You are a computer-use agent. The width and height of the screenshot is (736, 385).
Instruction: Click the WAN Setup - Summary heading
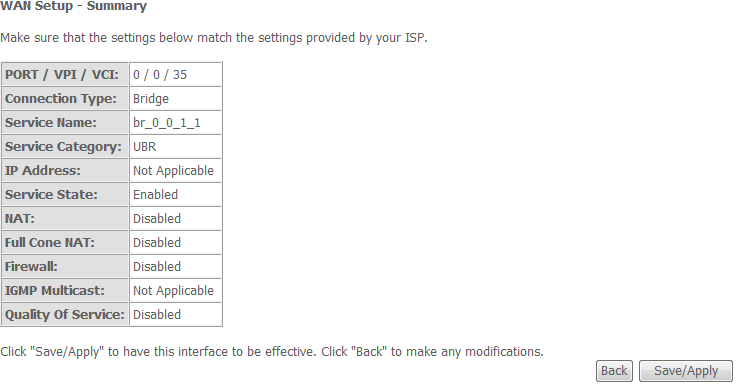[73, 6]
